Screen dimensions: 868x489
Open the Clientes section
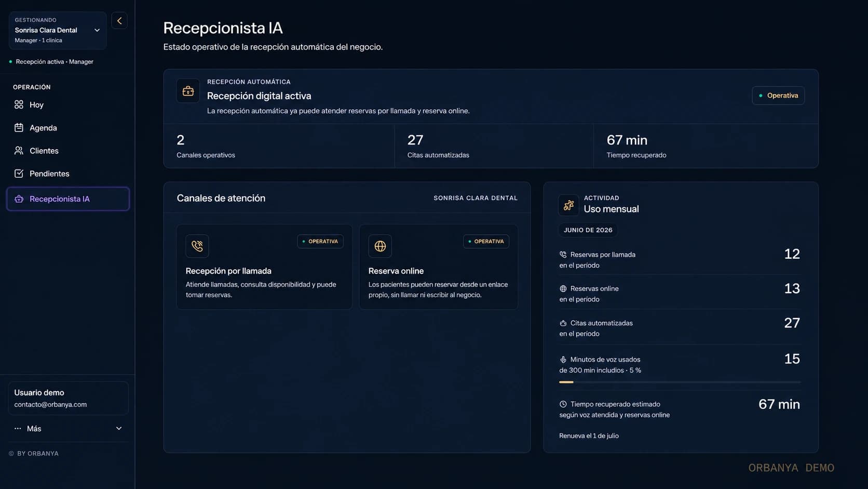[68, 151]
